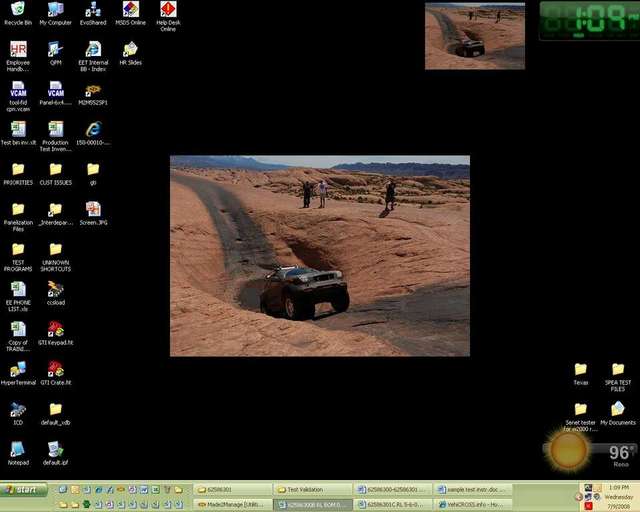Switch to sample test instr.doc taskbar button

click(x=472, y=490)
